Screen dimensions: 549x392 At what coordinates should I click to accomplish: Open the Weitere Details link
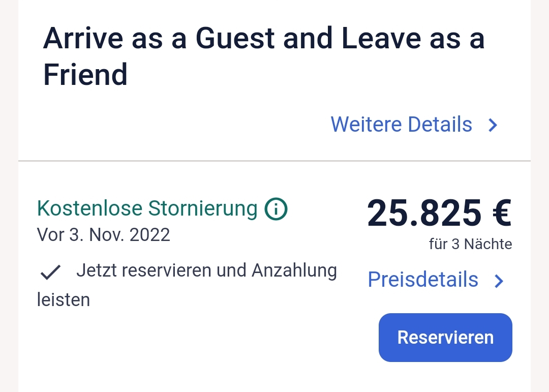(401, 125)
